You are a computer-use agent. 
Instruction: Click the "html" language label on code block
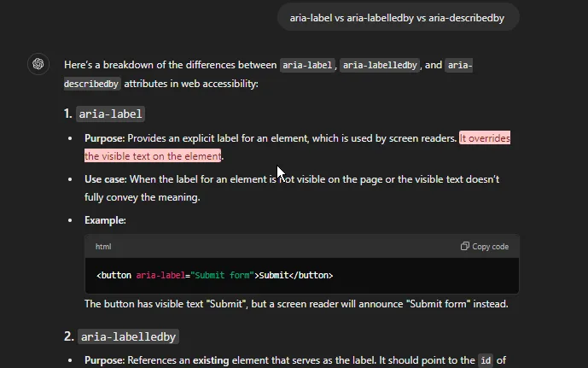tap(103, 247)
